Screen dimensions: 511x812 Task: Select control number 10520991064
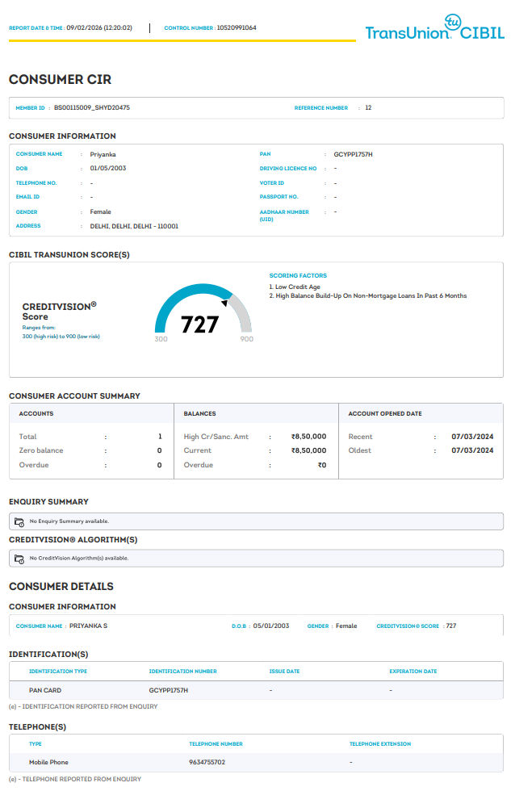(236, 28)
